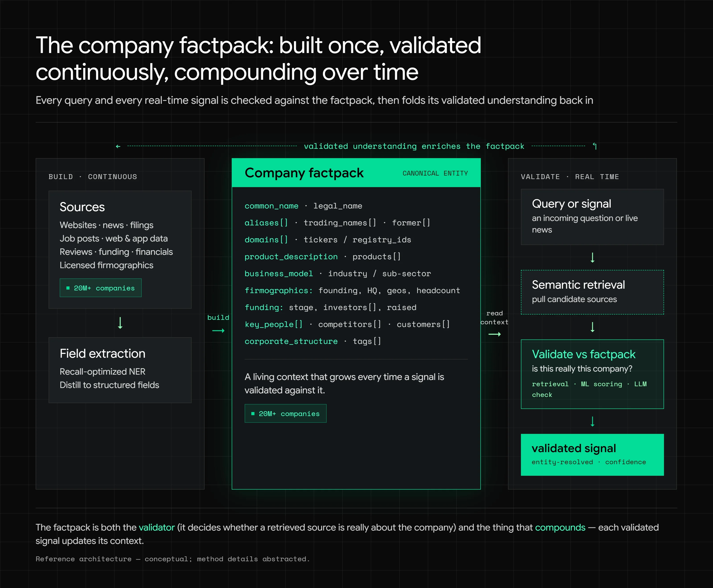Click the 'customers[]' field

point(423,325)
